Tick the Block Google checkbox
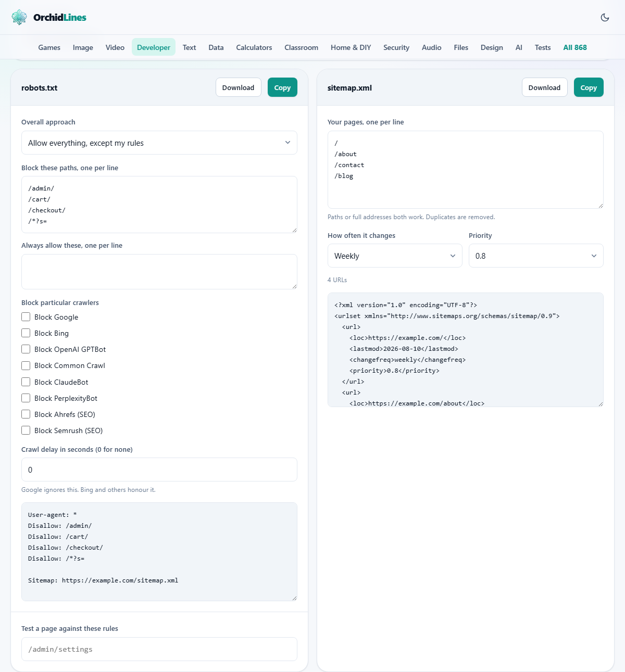625x672 pixels. pyautogui.click(x=26, y=317)
